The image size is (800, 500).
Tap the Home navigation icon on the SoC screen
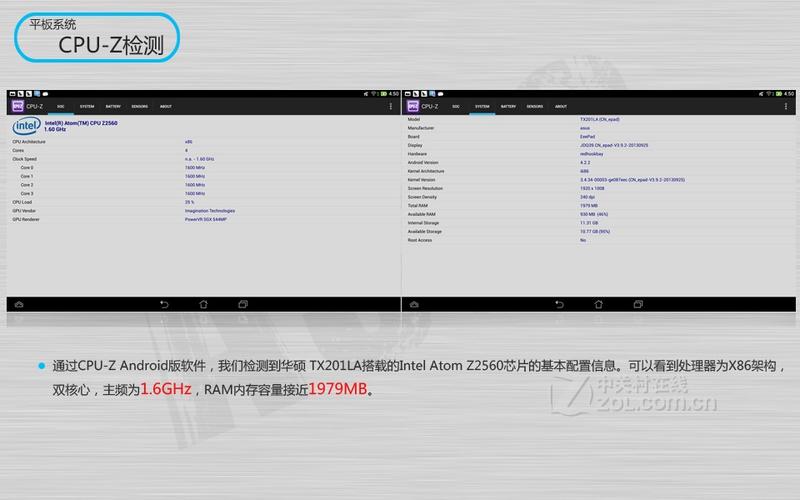(x=204, y=305)
